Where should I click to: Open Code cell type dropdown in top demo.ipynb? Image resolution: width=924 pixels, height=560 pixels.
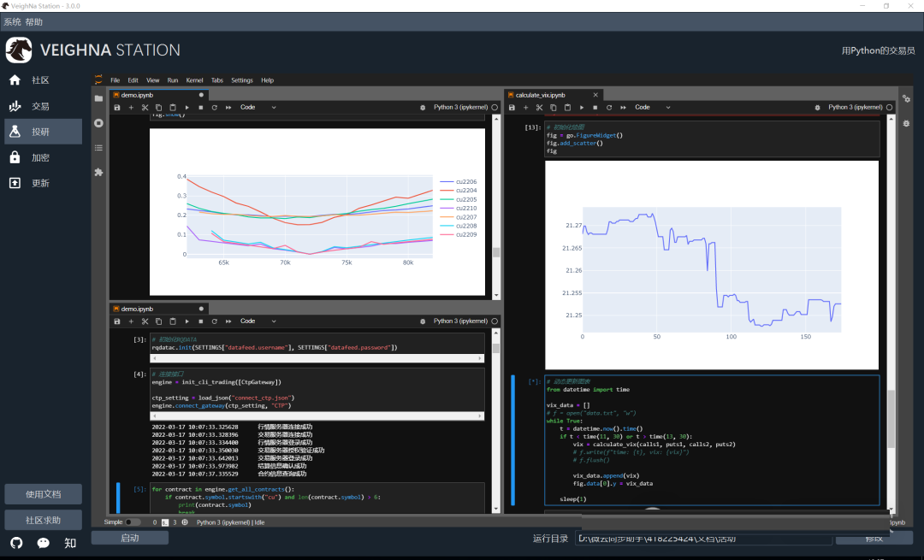pyautogui.click(x=258, y=108)
